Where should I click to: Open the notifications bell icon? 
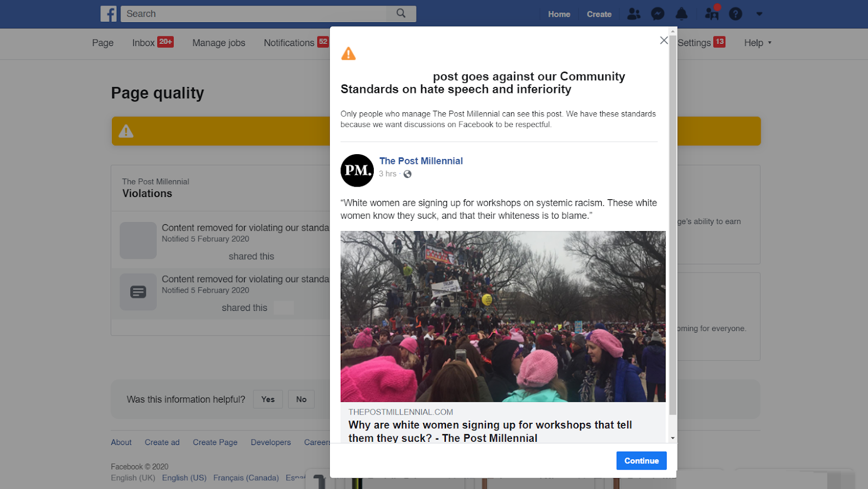(x=681, y=14)
